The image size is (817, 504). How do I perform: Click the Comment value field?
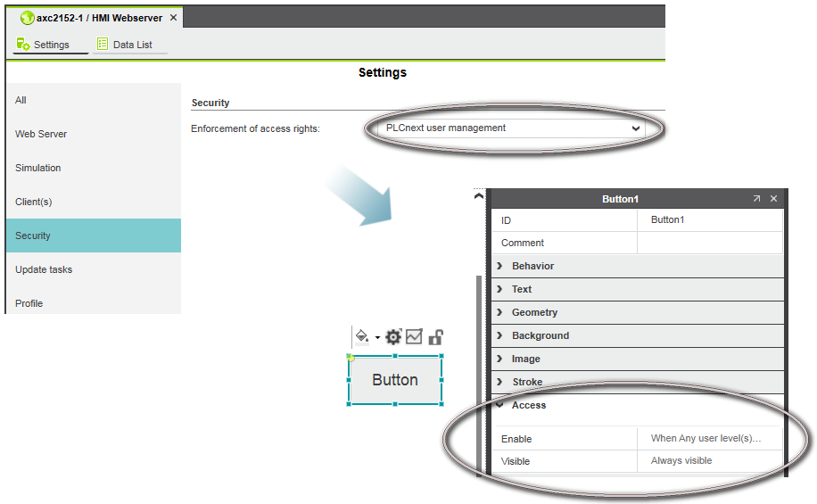pos(709,243)
